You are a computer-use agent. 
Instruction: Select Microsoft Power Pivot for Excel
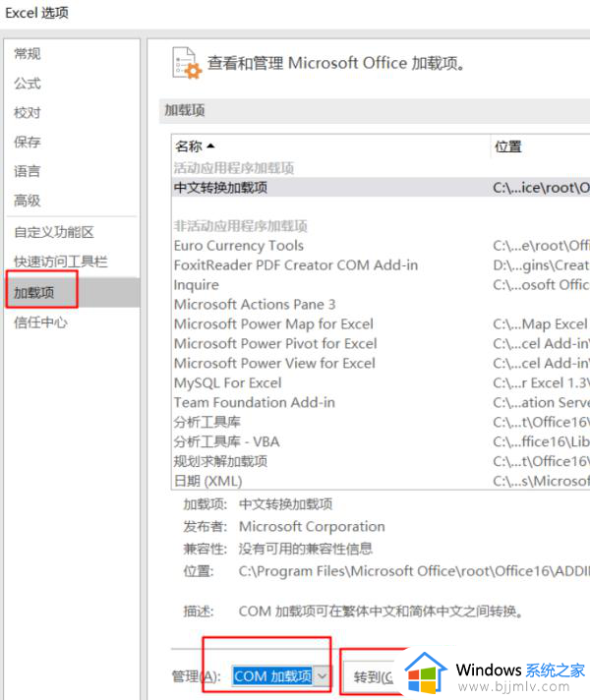point(381,344)
